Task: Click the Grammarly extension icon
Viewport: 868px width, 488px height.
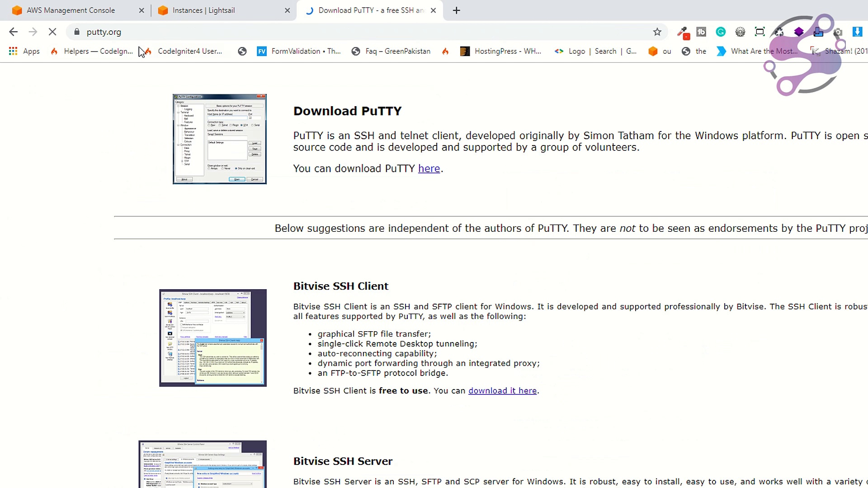Action: [x=721, y=32]
